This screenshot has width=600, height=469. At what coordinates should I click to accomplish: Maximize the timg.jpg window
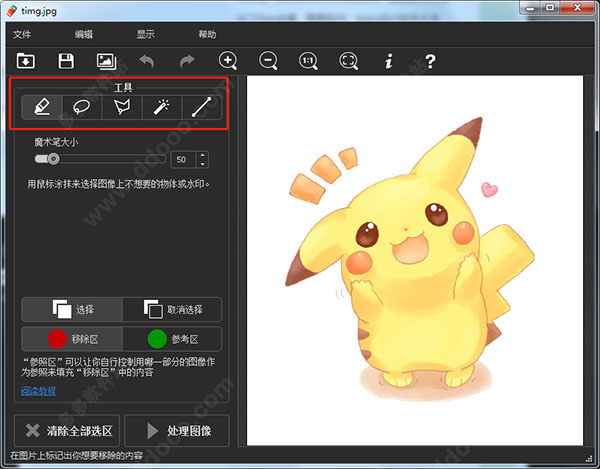point(550,8)
